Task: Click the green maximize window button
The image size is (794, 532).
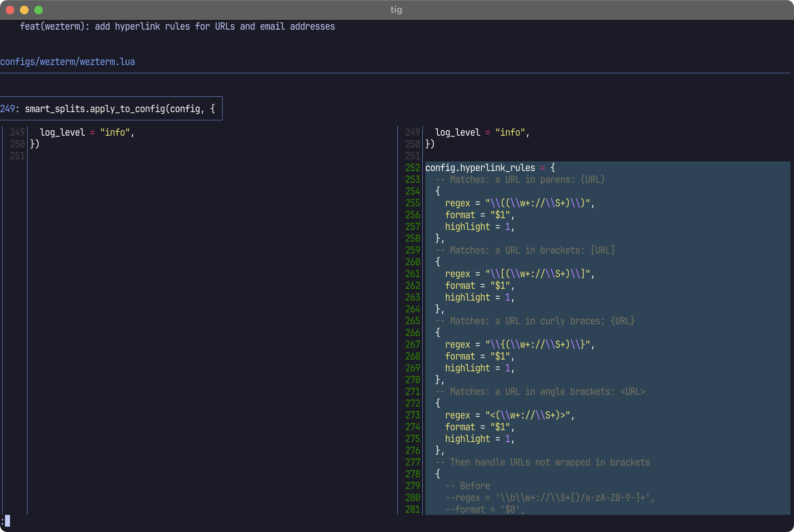Action: point(39,10)
